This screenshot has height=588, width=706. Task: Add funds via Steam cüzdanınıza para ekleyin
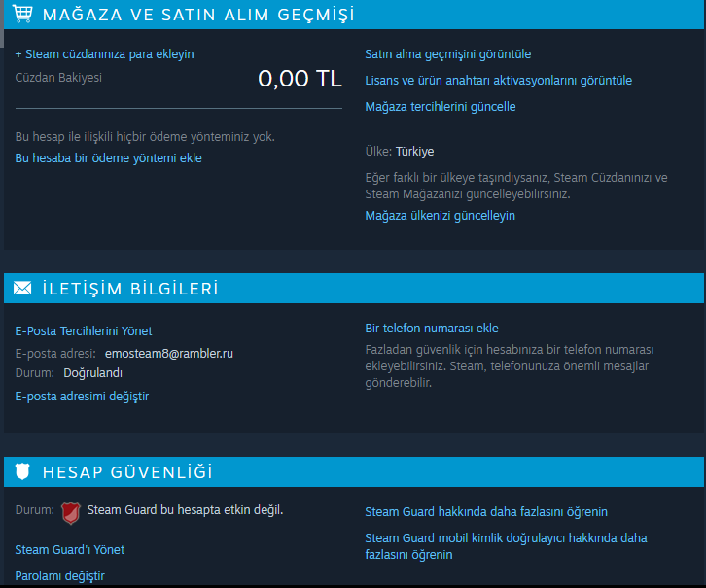point(104,54)
